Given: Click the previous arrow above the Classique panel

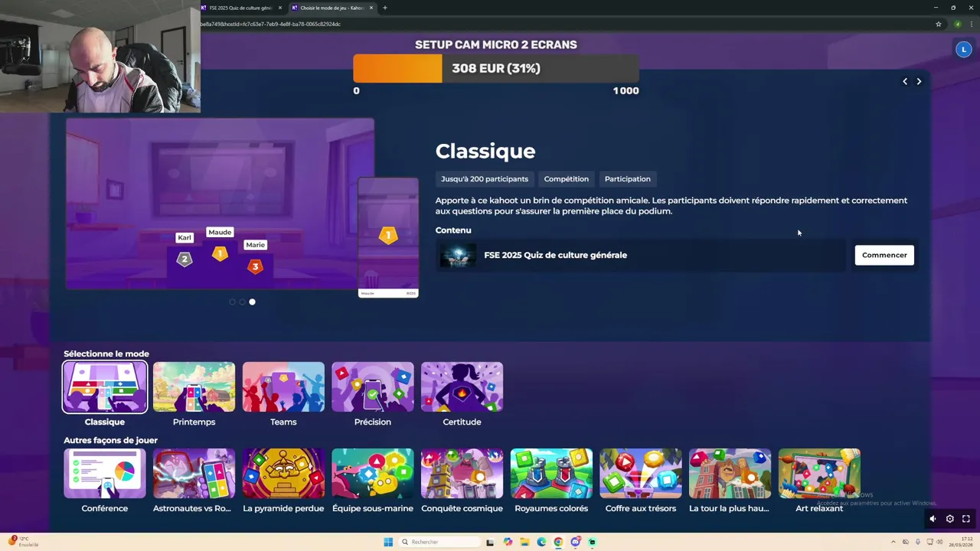Looking at the screenshot, I should [905, 81].
